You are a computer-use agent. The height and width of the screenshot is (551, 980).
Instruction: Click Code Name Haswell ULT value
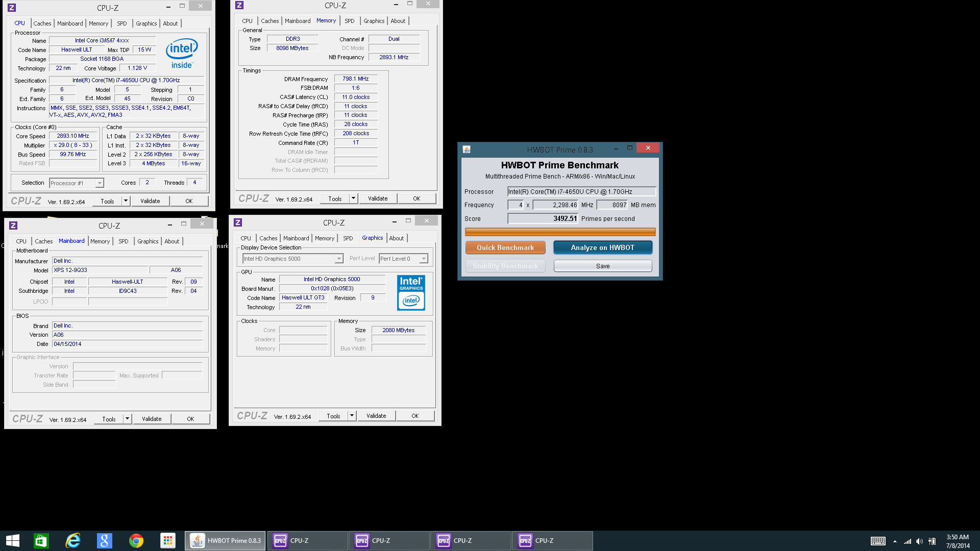coord(77,49)
